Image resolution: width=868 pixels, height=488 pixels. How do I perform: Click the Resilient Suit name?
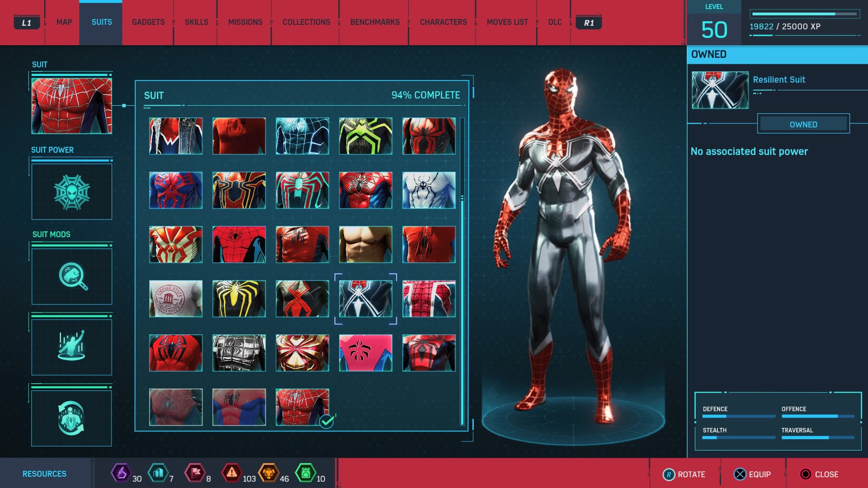(x=779, y=80)
